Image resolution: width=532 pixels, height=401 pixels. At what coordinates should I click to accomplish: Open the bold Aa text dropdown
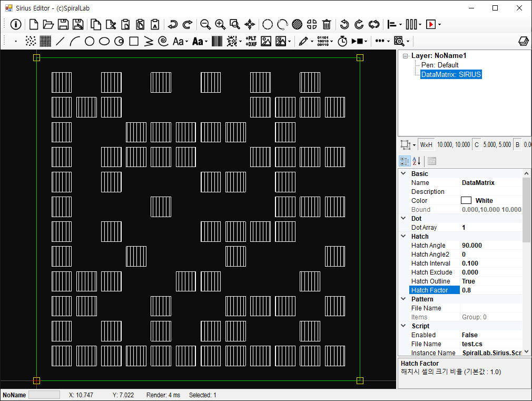point(206,42)
